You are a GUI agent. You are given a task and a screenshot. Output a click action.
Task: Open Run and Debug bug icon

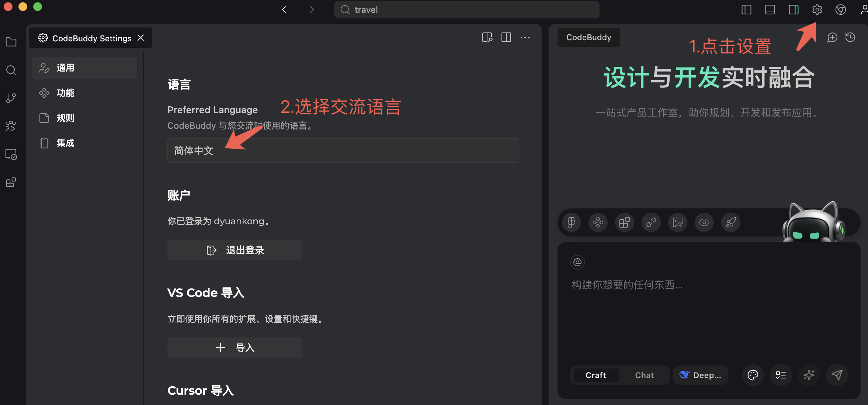click(11, 126)
